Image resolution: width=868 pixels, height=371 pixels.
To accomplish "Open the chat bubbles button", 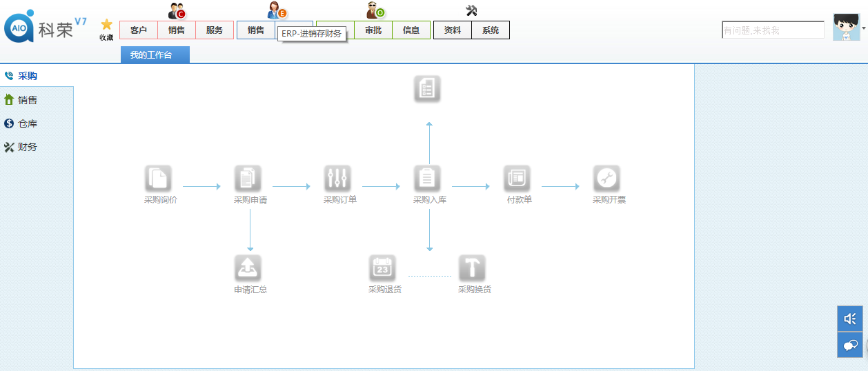I will pos(850,345).
